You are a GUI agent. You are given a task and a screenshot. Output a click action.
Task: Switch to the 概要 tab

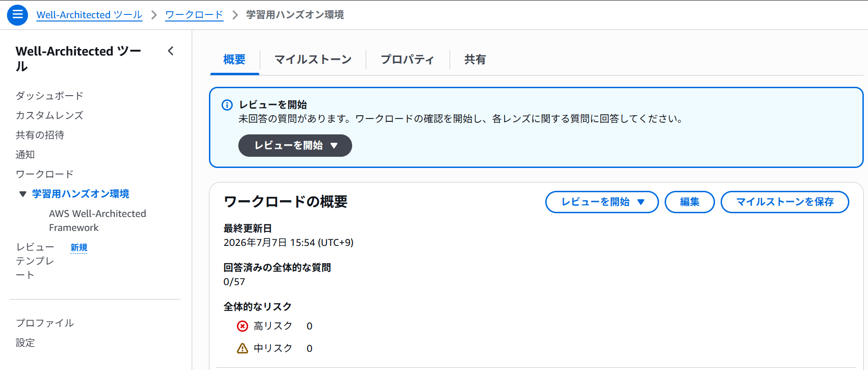[x=234, y=60]
